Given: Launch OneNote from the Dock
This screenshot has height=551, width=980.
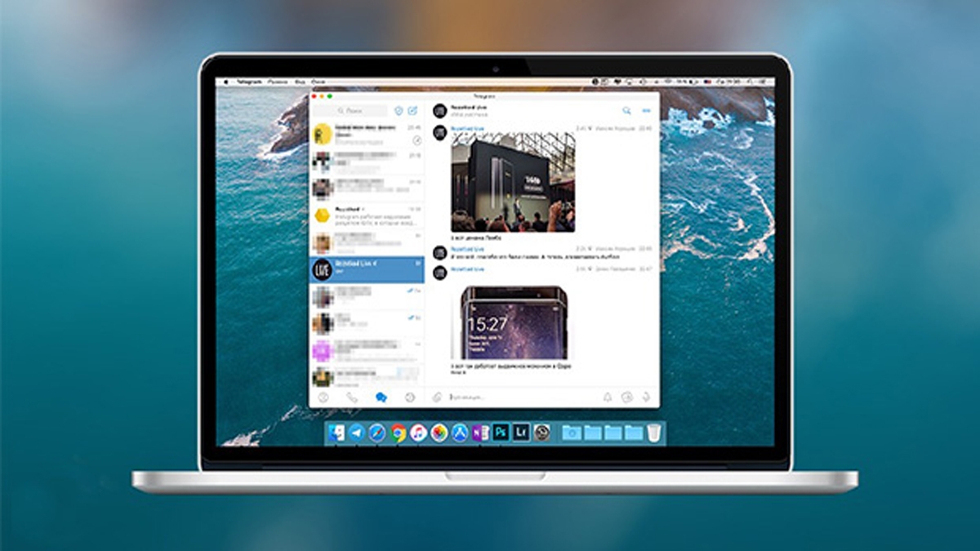Looking at the screenshot, I should coord(480,433).
